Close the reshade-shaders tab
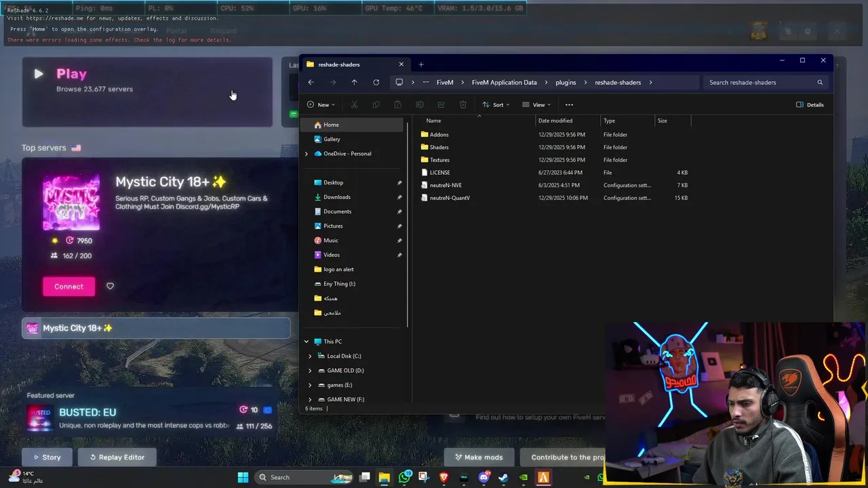868x488 pixels. pyautogui.click(x=401, y=64)
